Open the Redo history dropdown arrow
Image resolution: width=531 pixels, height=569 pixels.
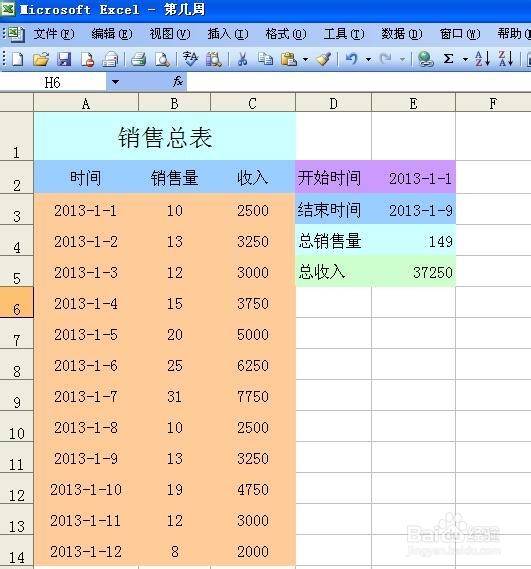[x=402, y=59]
